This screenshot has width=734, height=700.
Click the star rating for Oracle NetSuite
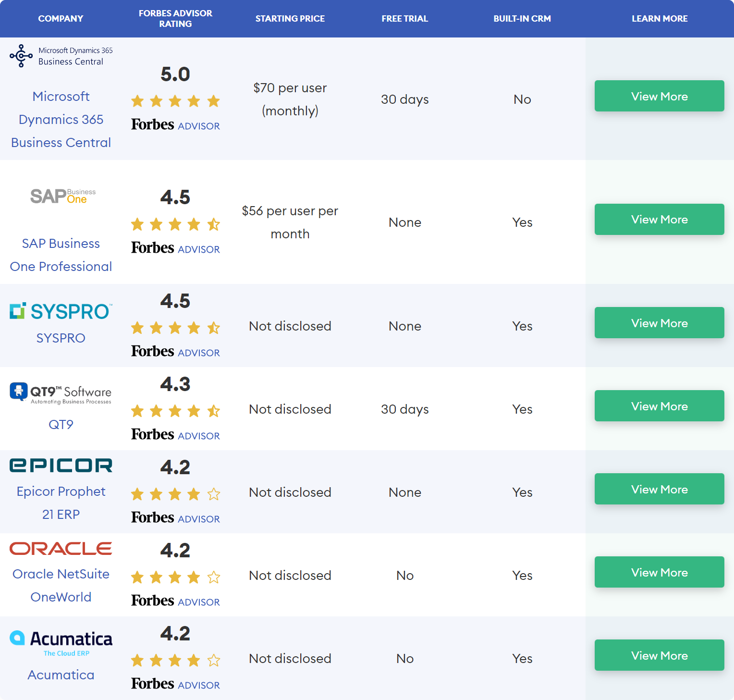click(175, 577)
